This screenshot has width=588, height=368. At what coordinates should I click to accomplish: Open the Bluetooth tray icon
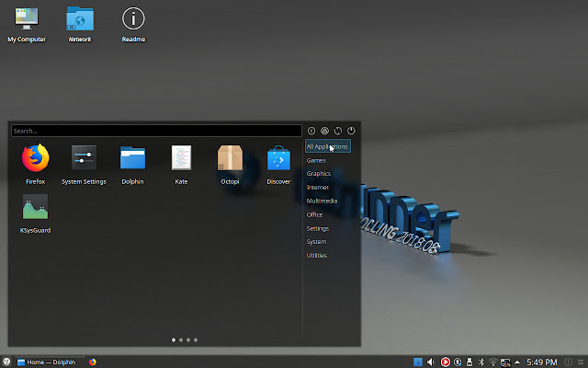click(x=481, y=362)
